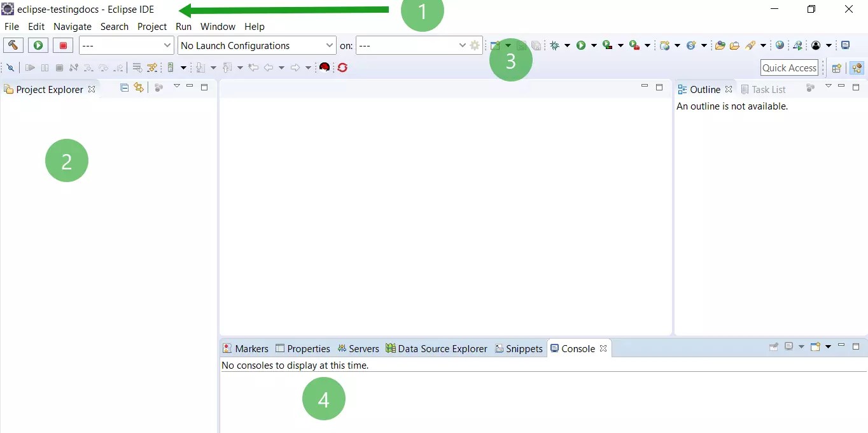
Task: Click the Open Console icon
Action: click(815, 346)
